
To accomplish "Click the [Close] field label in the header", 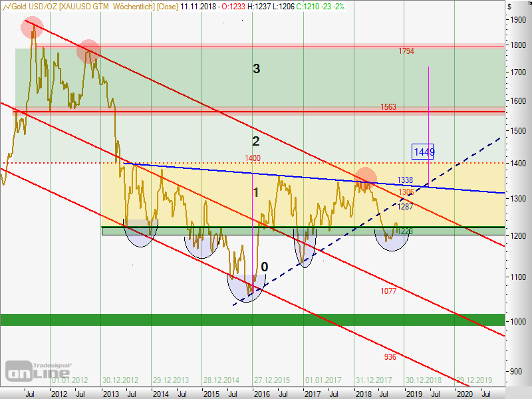I will click(x=168, y=7).
